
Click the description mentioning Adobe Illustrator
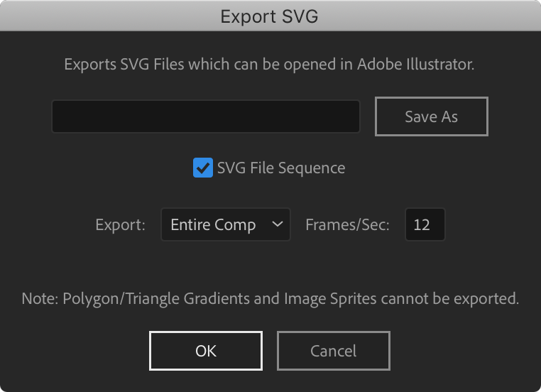coord(270,65)
